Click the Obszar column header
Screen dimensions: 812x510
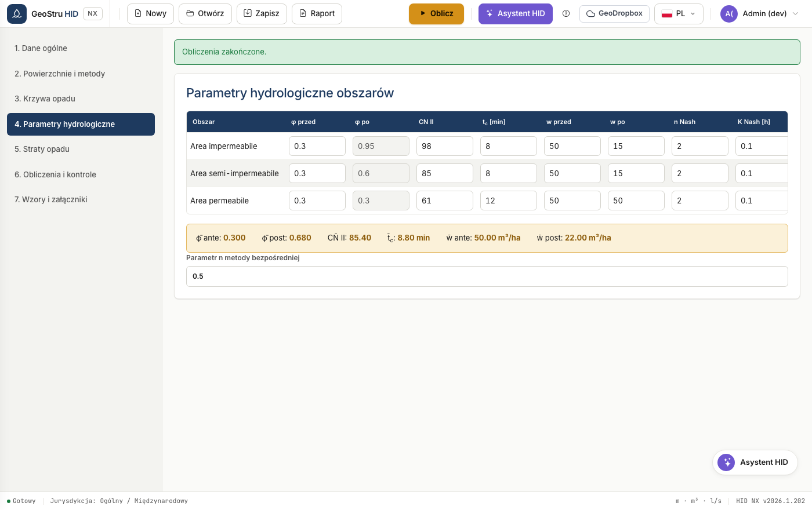click(x=204, y=122)
